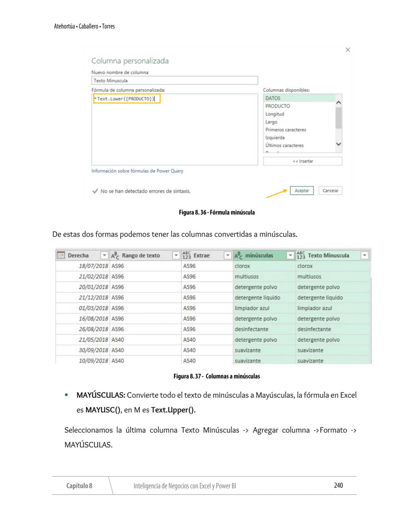This screenshot has width=411, height=532.
Task: Click desinfectante cell in minúsculas column
Action: tap(264, 329)
